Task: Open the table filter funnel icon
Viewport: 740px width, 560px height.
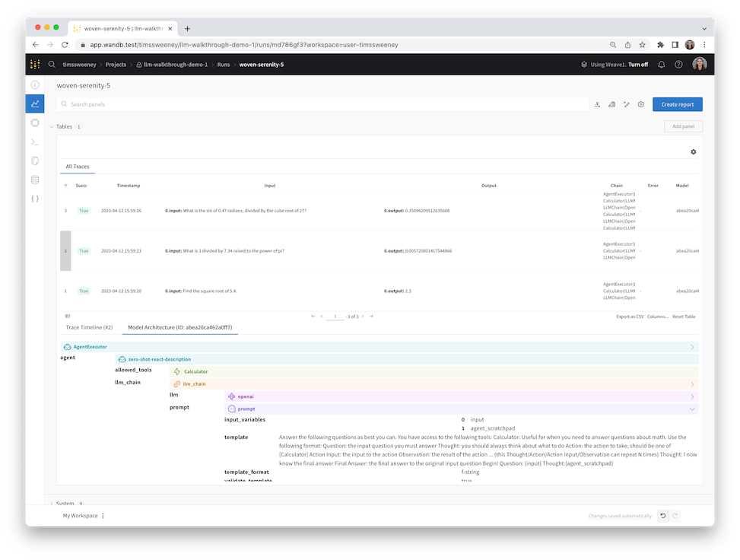Action: (65, 186)
